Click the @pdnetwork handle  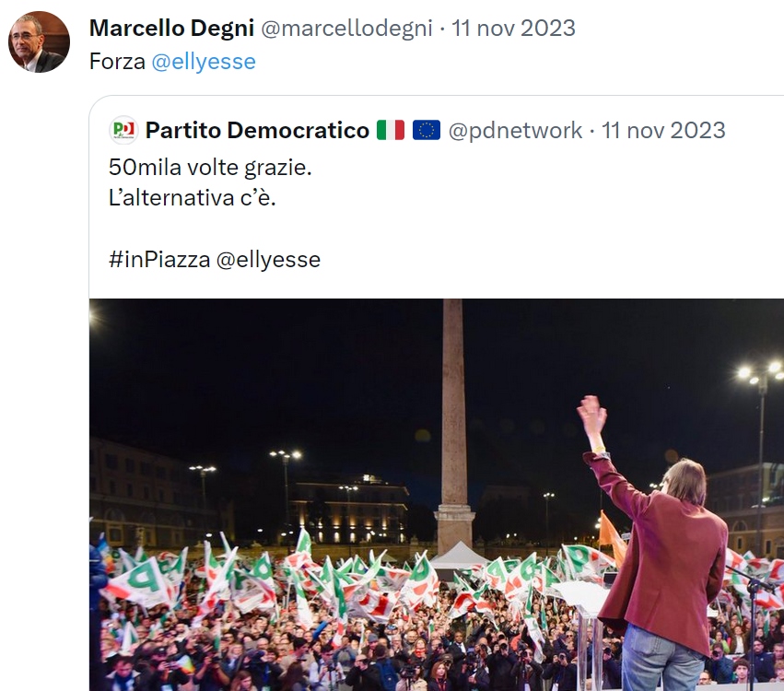tap(515, 131)
